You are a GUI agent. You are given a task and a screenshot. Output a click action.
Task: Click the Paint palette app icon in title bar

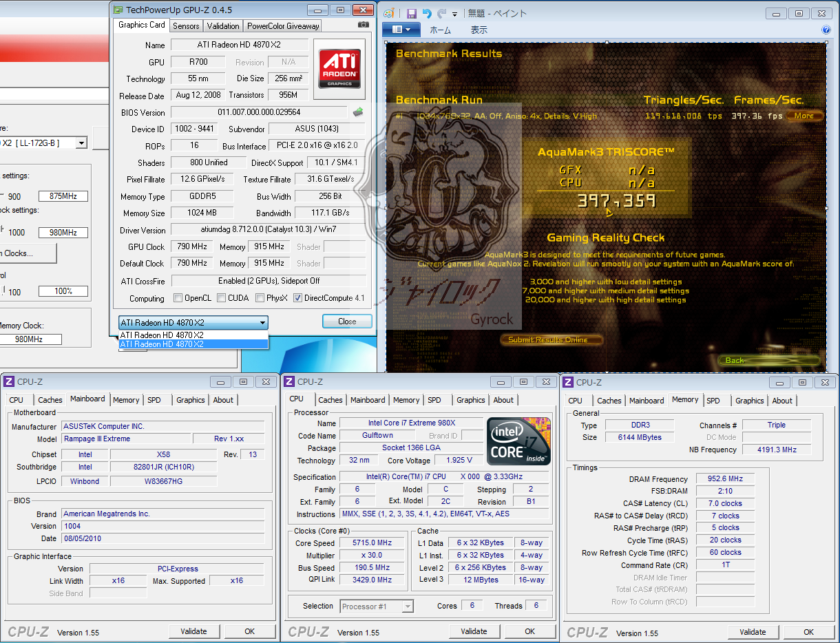click(389, 13)
